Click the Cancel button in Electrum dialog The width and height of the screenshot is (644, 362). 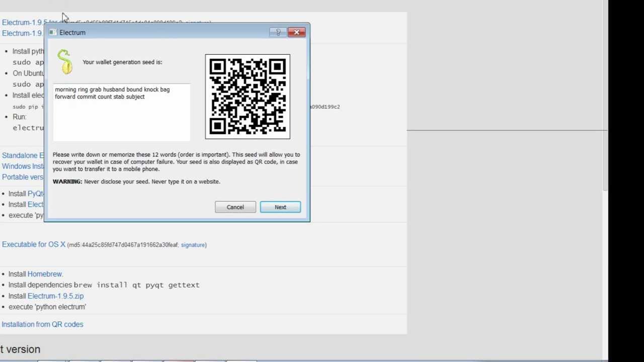coord(235,207)
